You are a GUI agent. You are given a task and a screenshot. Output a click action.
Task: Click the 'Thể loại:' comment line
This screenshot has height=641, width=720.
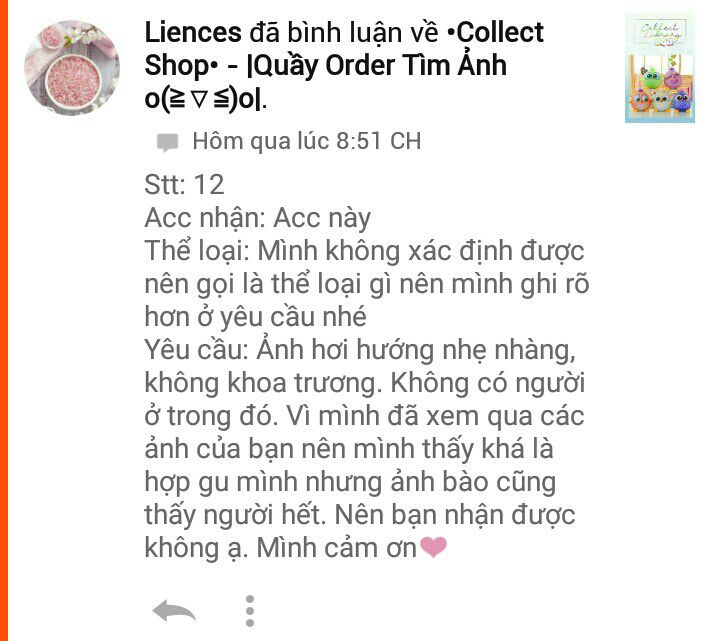tap(366, 284)
